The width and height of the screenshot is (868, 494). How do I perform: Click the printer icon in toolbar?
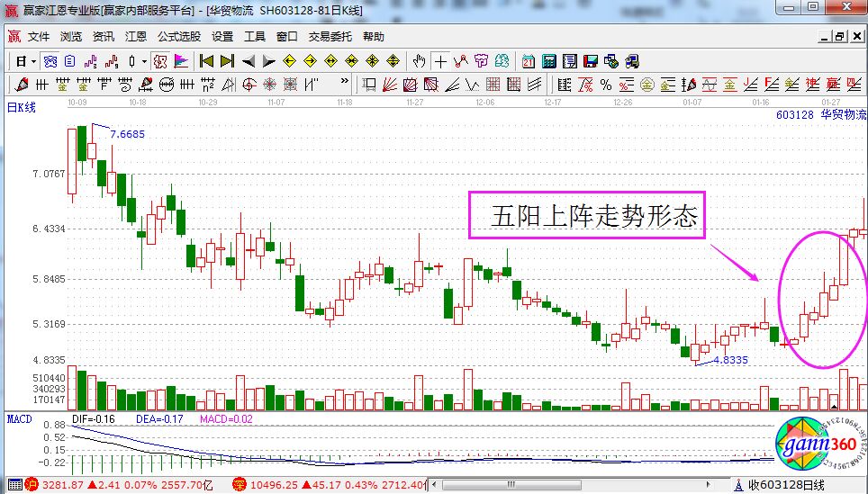coord(632,61)
